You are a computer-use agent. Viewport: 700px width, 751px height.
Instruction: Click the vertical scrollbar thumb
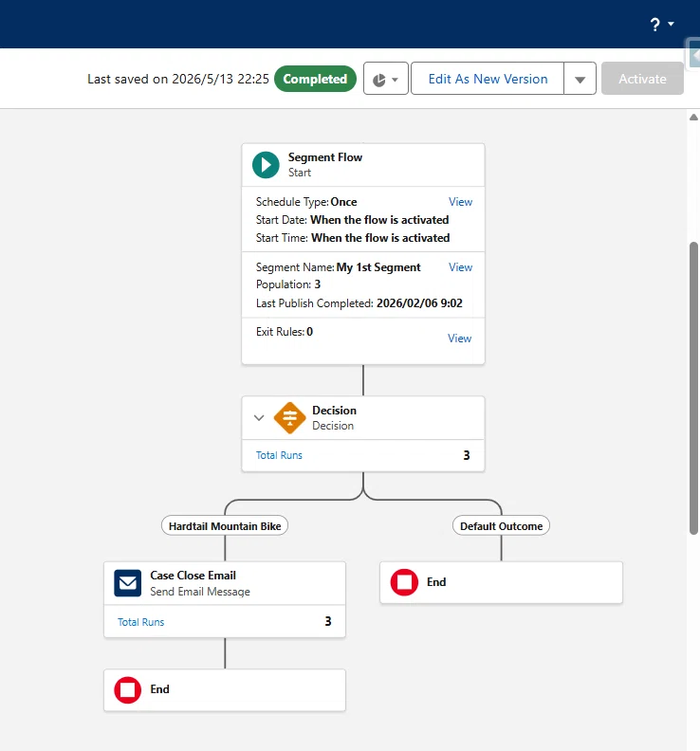[693, 388]
